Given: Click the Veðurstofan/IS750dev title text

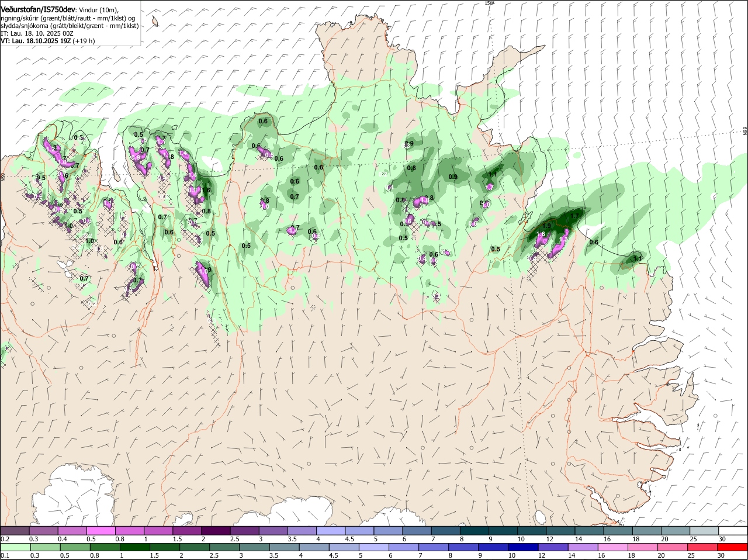Looking at the screenshot, I should pyautogui.click(x=38, y=10).
